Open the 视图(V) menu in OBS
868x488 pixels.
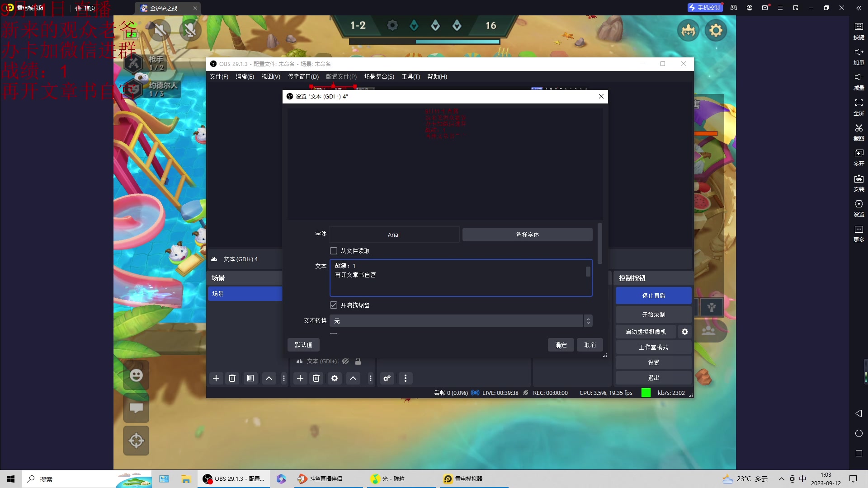click(x=271, y=76)
